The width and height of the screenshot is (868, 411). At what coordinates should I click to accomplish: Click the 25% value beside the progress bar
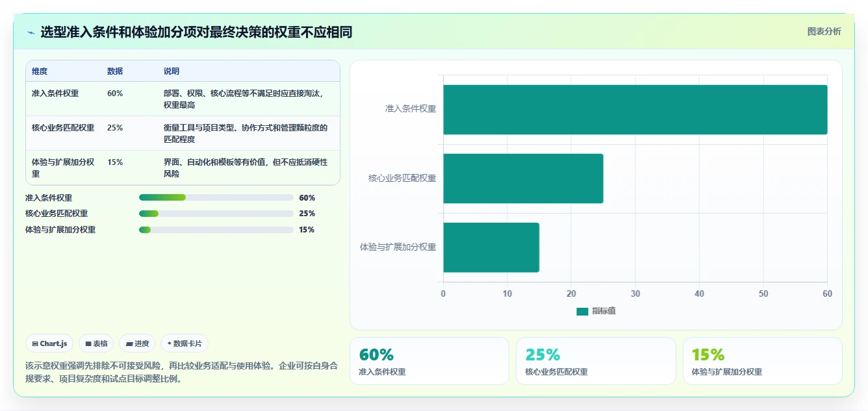click(x=307, y=214)
